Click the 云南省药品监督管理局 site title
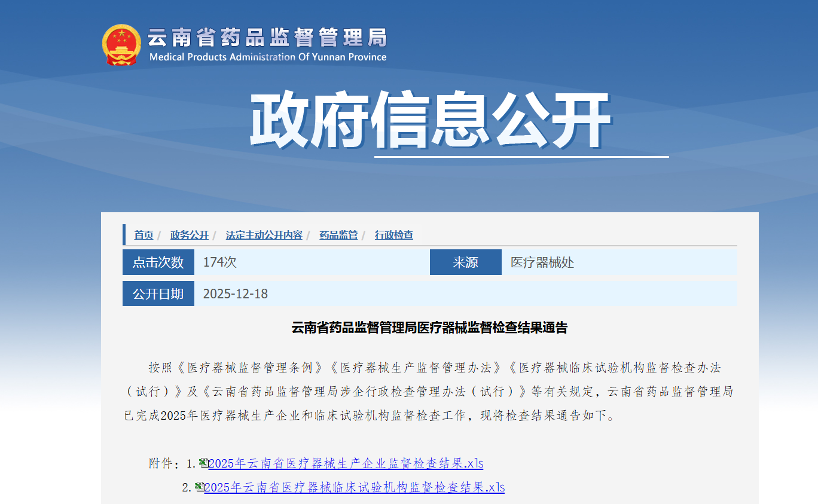Image resolution: width=818 pixels, height=504 pixels. [x=267, y=37]
